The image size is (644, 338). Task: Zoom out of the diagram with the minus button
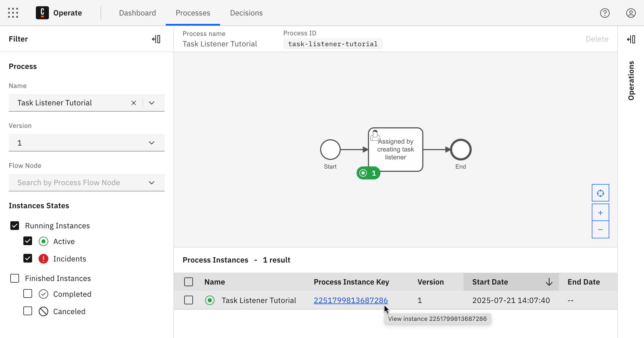pos(601,230)
